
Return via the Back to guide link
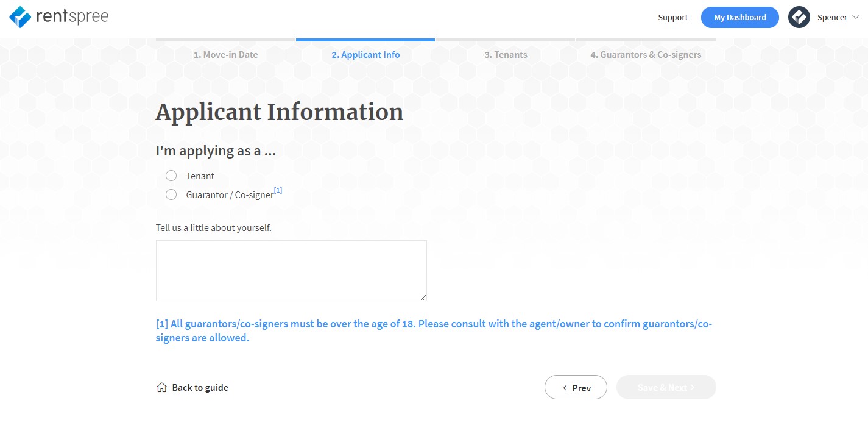coord(200,388)
